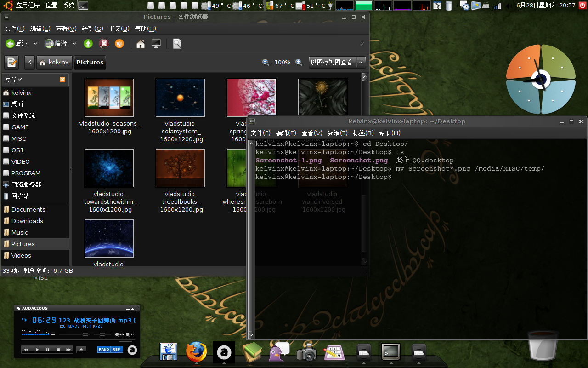The image size is (588, 368).
Task: Select Music bookmark in sidebar
Action: [x=36, y=232]
